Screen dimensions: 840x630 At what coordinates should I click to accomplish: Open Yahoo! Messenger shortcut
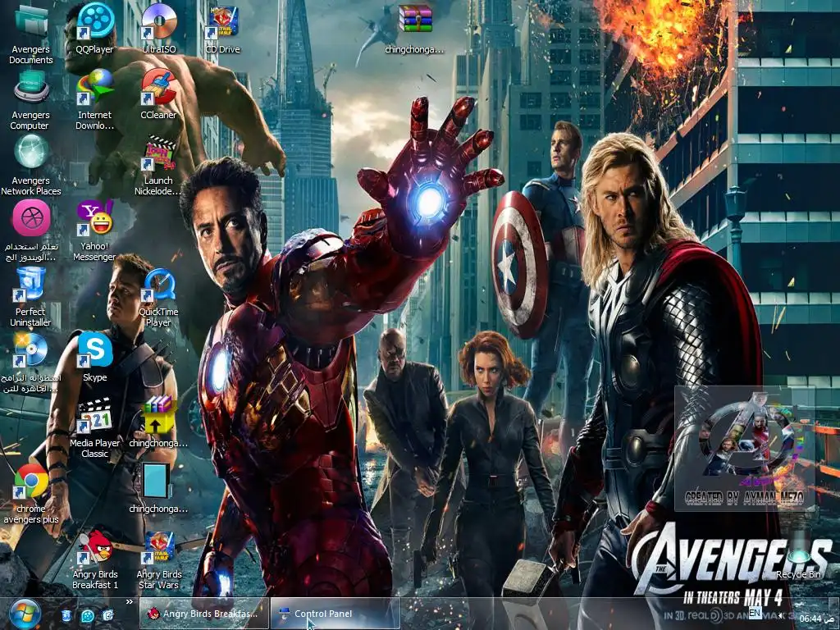[95, 231]
